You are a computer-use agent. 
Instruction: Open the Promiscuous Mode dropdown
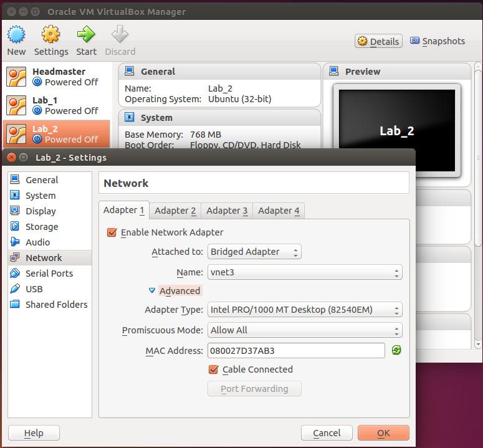pyautogui.click(x=305, y=330)
